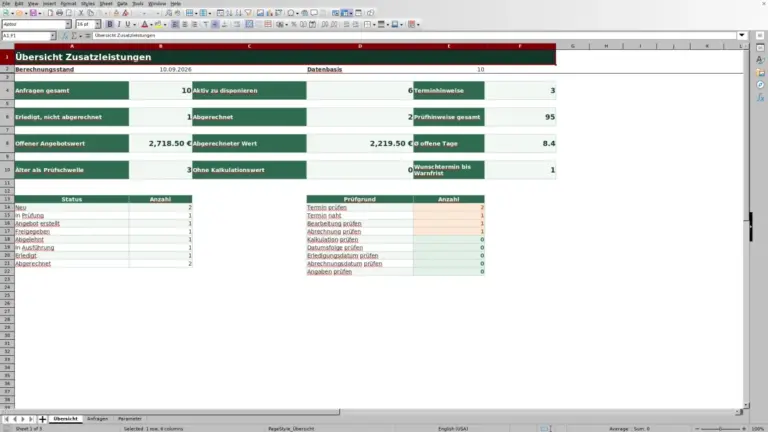The height and width of the screenshot is (432, 768).
Task: Open sidebar Properties deck
Action: pyautogui.click(x=760, y=48)
